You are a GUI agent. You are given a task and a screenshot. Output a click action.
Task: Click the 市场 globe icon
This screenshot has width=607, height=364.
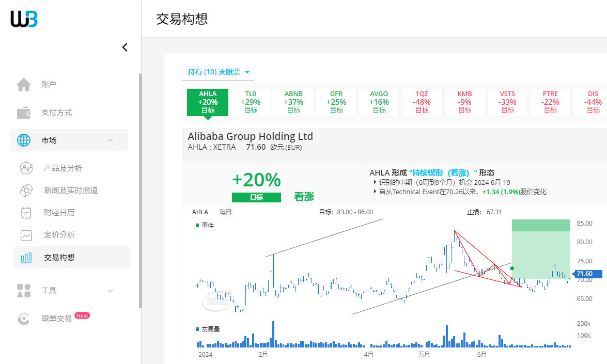[x=24, y=140]
